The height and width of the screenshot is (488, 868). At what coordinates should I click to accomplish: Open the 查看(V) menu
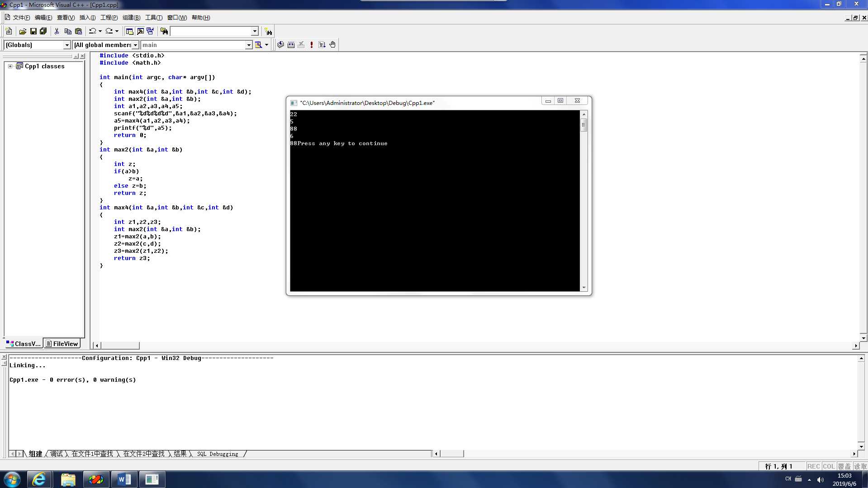[66, 18]
